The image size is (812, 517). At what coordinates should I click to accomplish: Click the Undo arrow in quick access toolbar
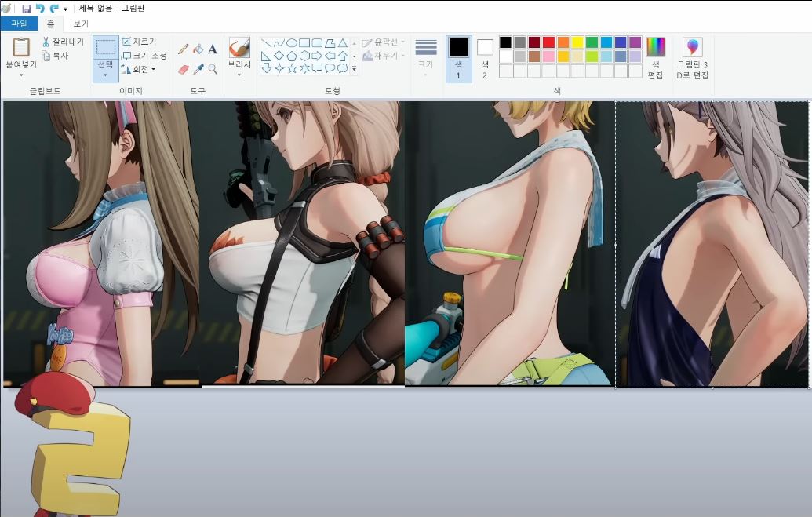click(x=40, y=8)
